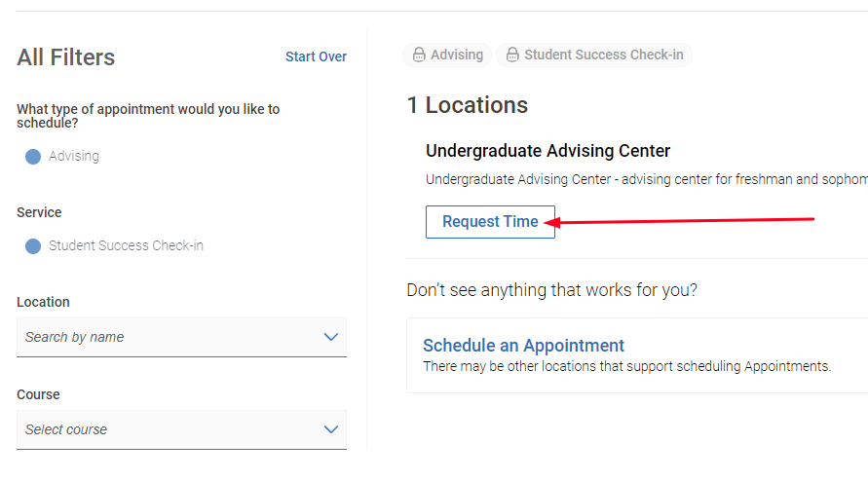Click the Undergraduate Advising Center location title
The height and width of the screenshot is (482, 868).
(547, 151)
